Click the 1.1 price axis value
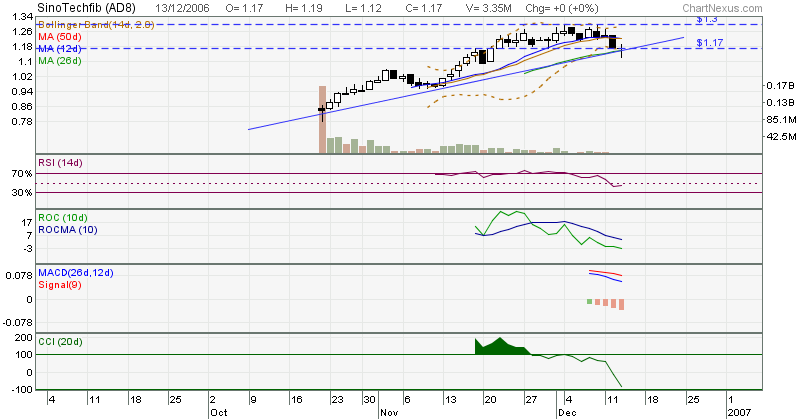This screenshot has width=800, height=419. [x=26, y=62]
